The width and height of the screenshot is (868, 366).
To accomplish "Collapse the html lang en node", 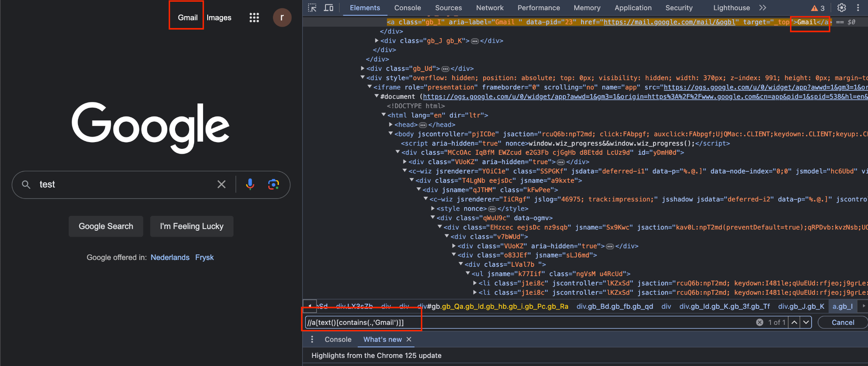I will tap(384, 115).
